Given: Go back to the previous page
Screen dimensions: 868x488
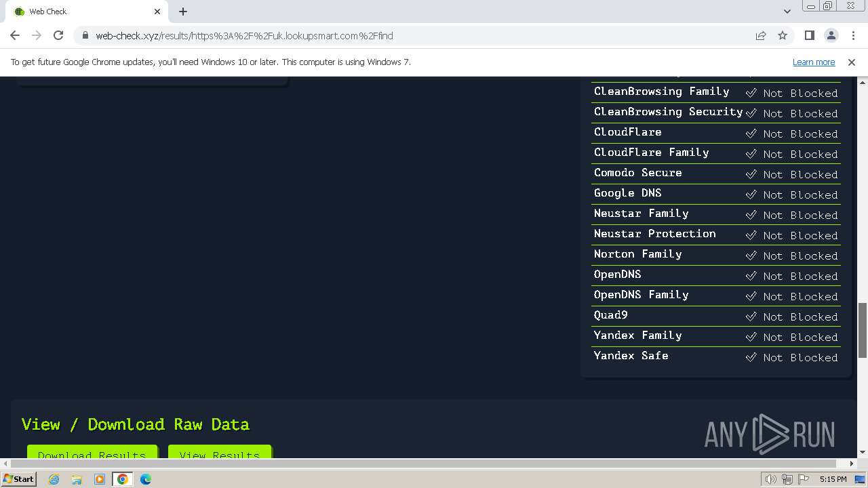Looking at the screenshot, I should (15, 35).
